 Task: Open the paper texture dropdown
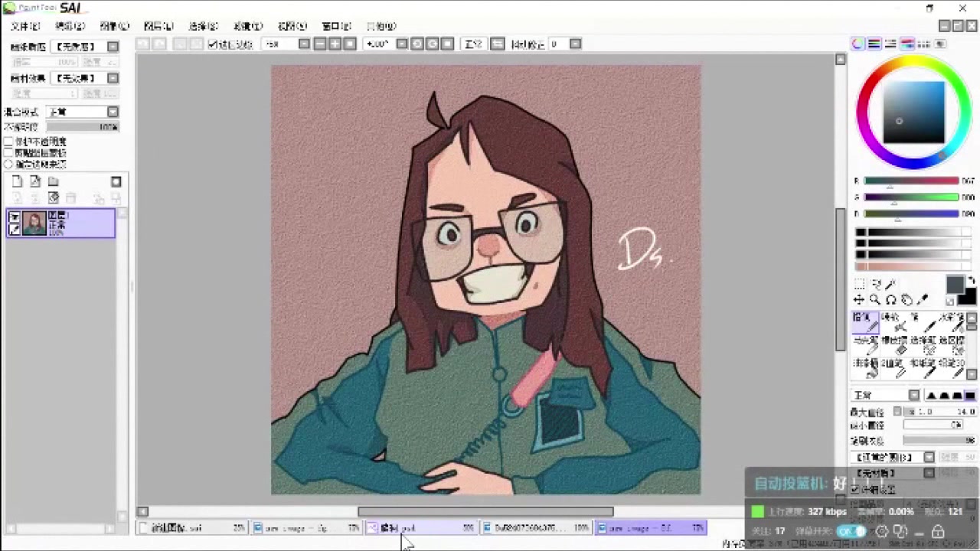tap(87, 47)
